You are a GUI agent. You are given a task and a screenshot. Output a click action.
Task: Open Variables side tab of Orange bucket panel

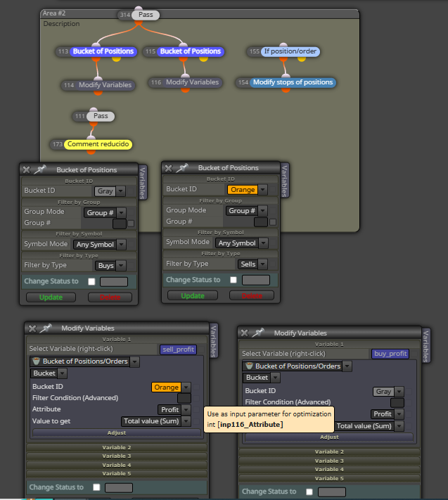point(285,181)
